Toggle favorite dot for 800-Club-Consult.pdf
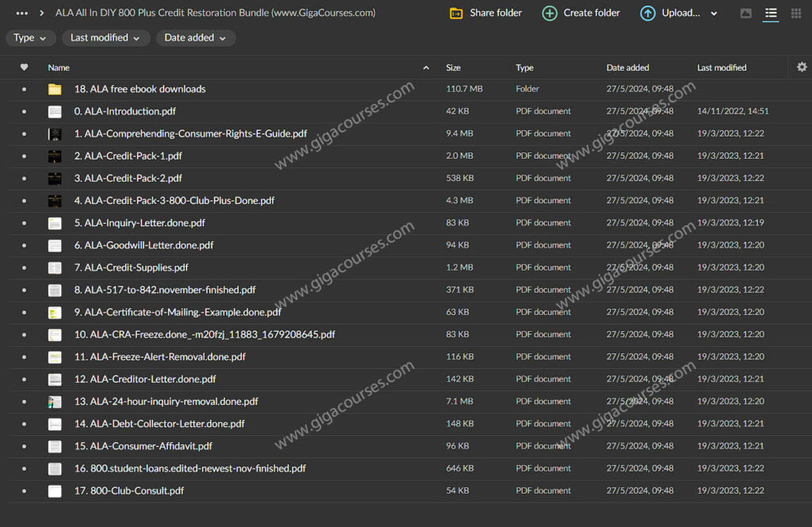The height and width of the screenshot is (527, 812). (24, 491)
